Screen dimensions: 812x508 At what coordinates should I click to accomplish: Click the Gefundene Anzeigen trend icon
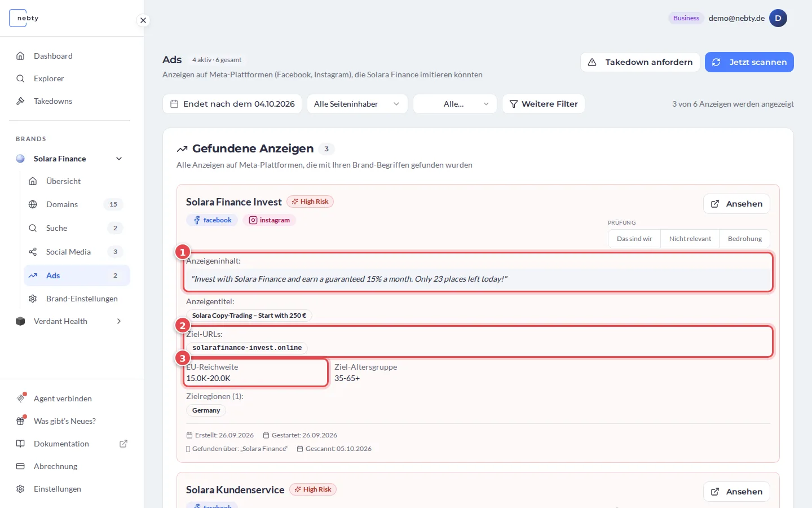[x=182, y=149]
